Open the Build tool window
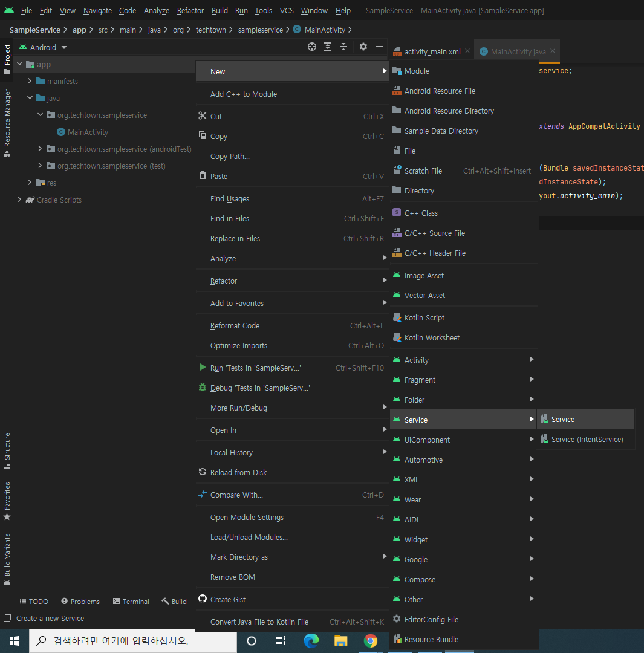 pyautogui.click(x=174, y=602)
